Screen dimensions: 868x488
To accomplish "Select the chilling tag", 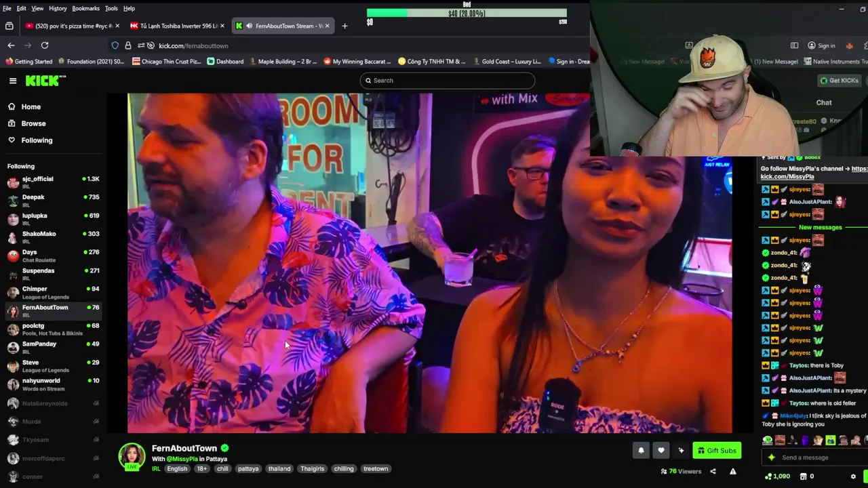I will (x=344, y=468).
